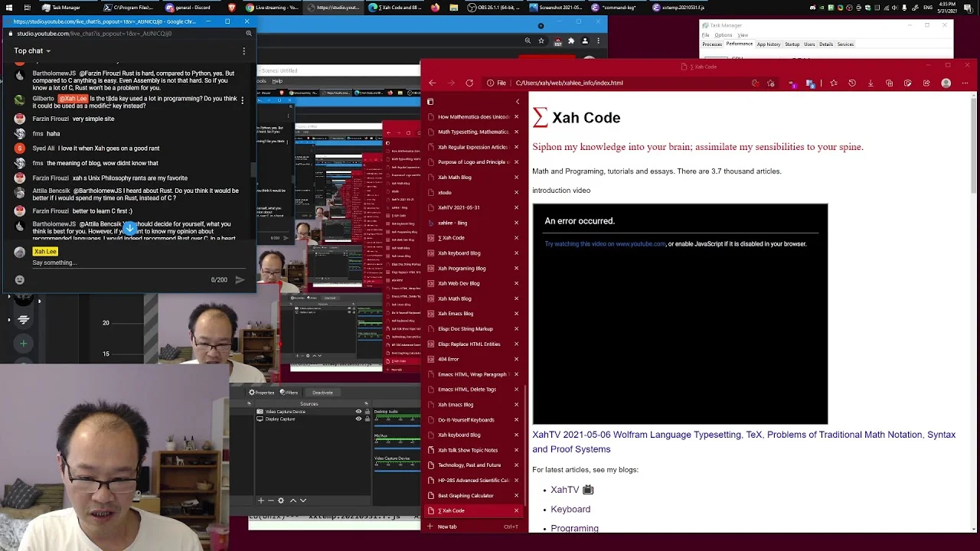Switch to Best Graphing Calculator tab
This screenshot has width=980, height=551.
(x=472, y=495)
